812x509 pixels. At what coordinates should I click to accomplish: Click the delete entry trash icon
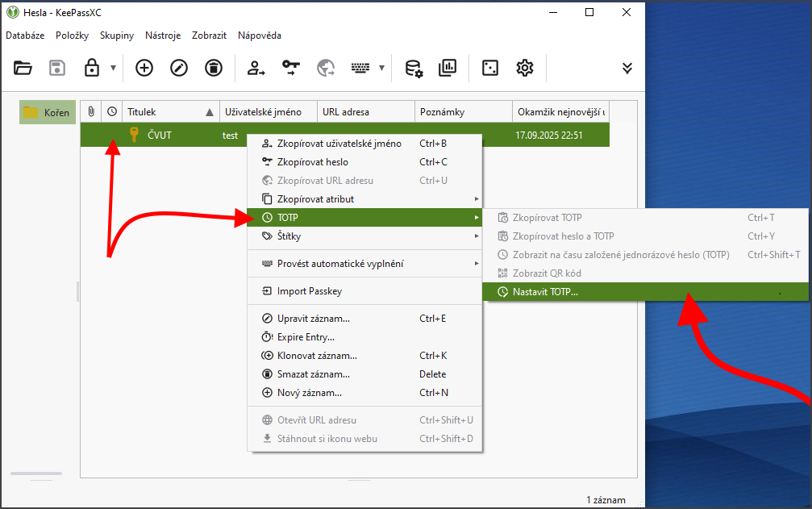point(213,68)
